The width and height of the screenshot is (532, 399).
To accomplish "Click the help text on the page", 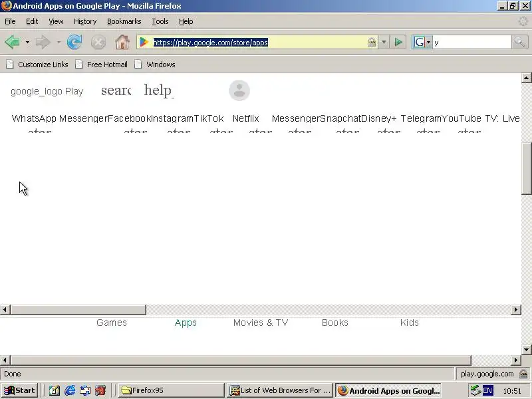I will pos(159,90).
